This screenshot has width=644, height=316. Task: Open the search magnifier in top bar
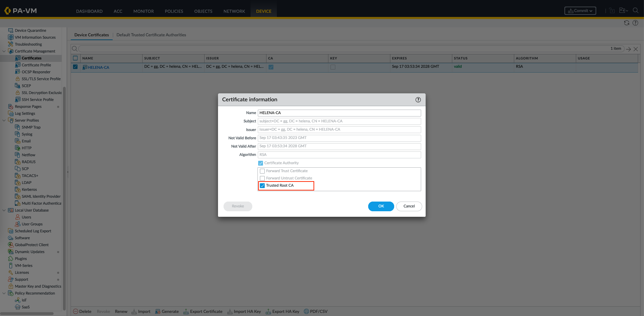[x=635, y=11]
